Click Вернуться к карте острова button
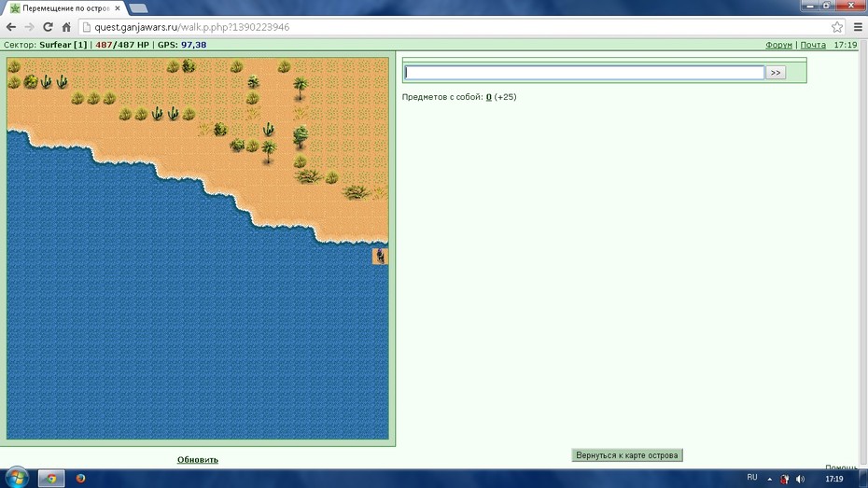 [626, 455]
